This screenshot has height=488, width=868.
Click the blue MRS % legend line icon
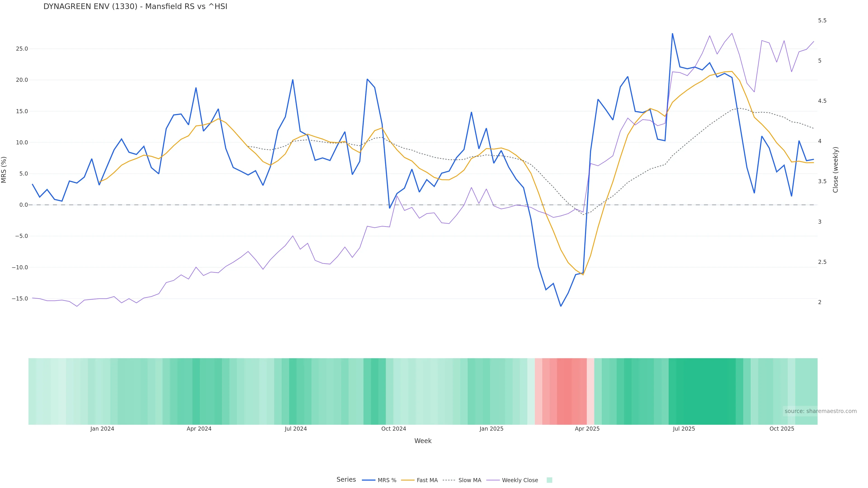[x=369, y=480]
